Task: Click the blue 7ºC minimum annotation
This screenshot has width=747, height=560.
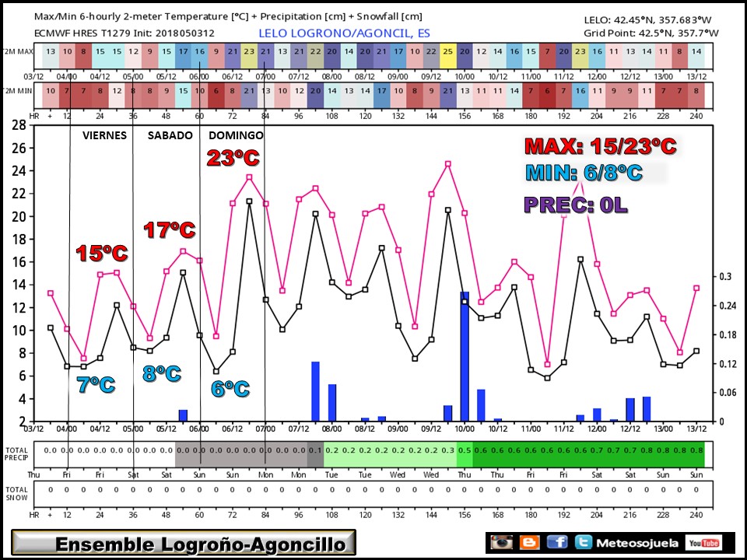Action: (x=96, y=385)
